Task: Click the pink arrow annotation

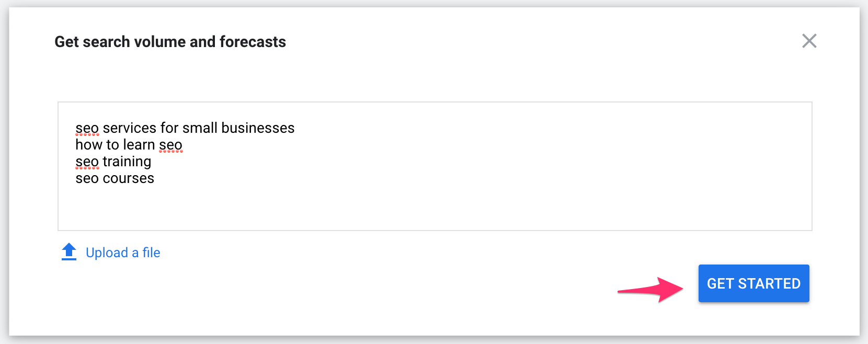Action: pos(650,289)
